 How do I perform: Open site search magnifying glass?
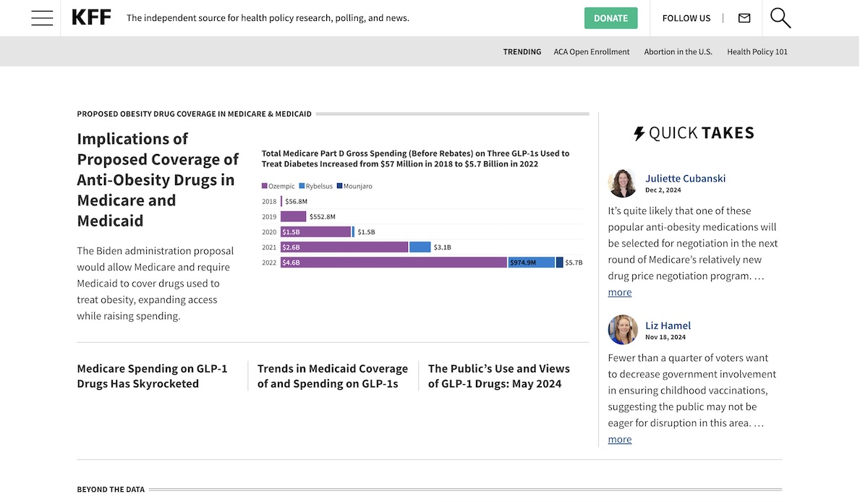[780, 18]
